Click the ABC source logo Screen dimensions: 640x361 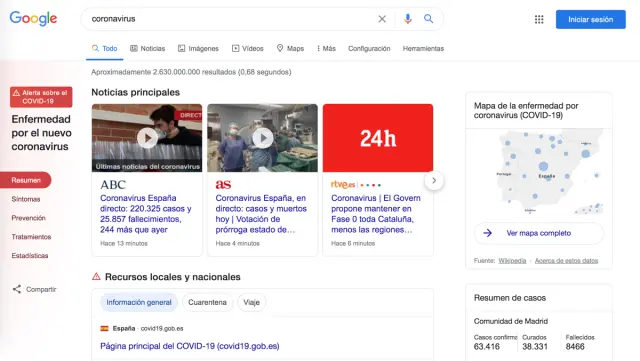click(x=113, y=185)
